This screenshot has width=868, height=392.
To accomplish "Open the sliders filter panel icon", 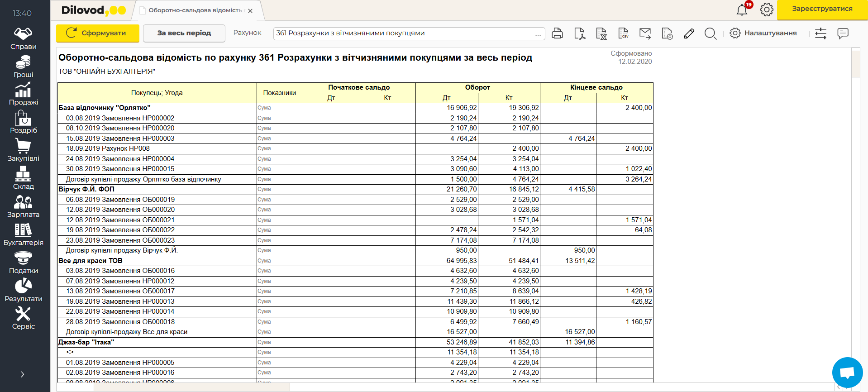I will click(x=820, y=33).
